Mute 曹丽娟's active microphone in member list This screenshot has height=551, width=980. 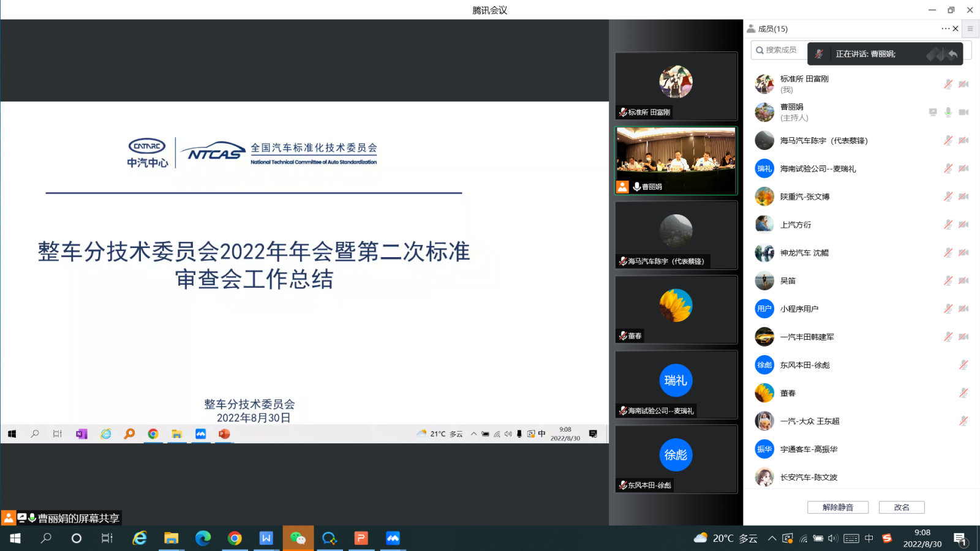tap(947, 112)
